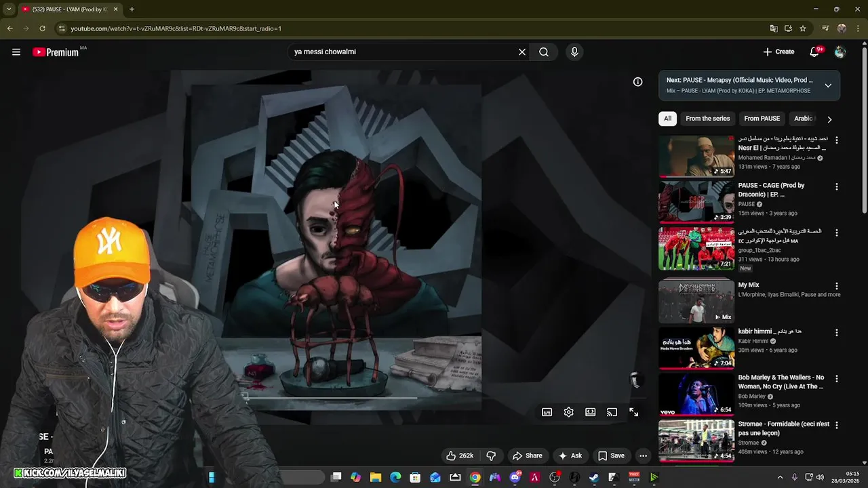Screen dimensions: 868x488
Task: Open Bob Marley No Woman No Cry thumbnail
Action: pyautogui.click(x=696, y=394)
